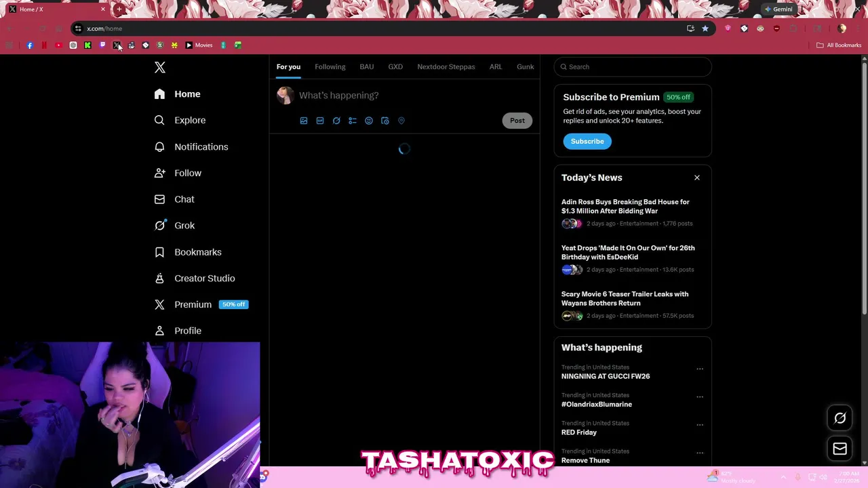Open the emoji picker in composer

[369, 121]
